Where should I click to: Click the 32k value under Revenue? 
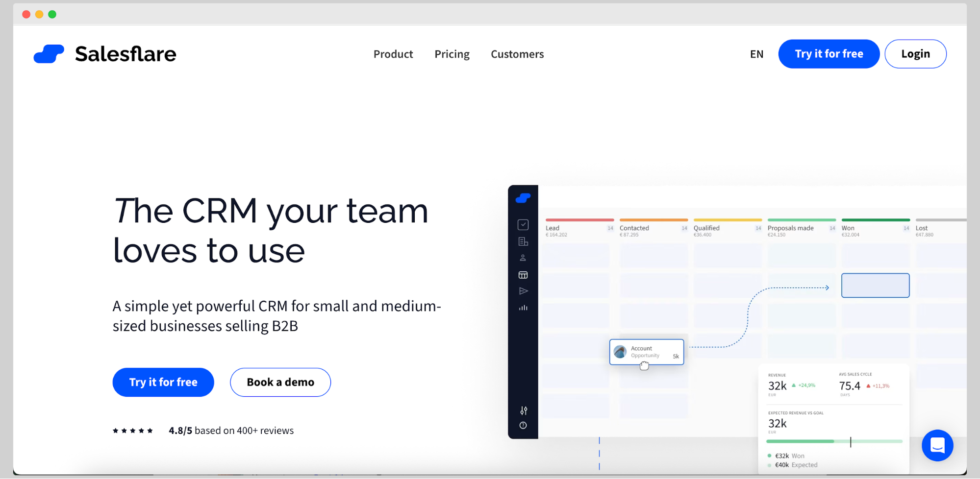777,385
